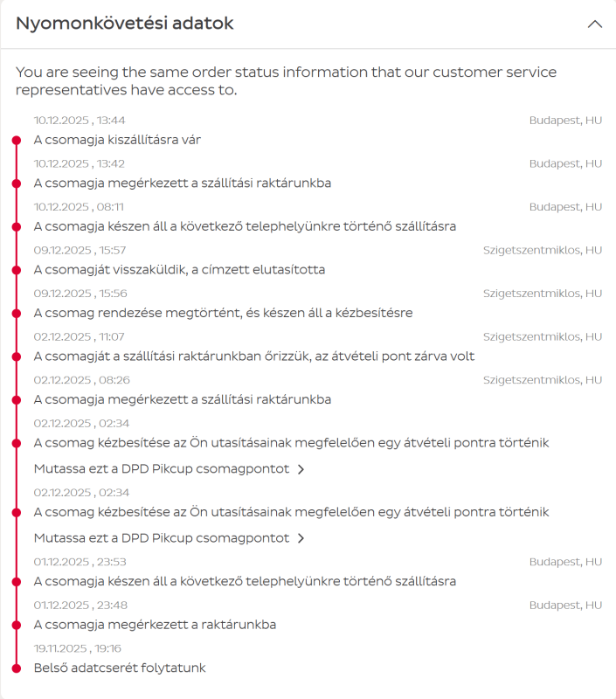Collapse the Nyomonkövetési adatok panel chevron

click(x=595, y=24)
